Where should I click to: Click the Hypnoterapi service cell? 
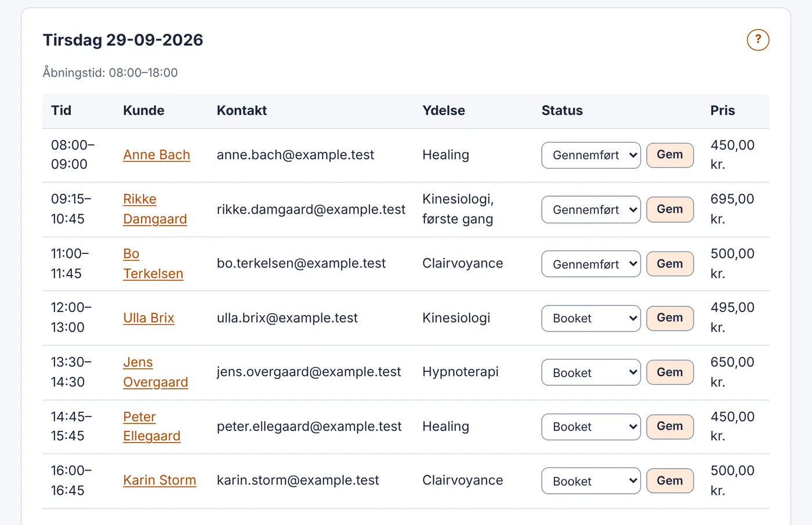(461, 372)
